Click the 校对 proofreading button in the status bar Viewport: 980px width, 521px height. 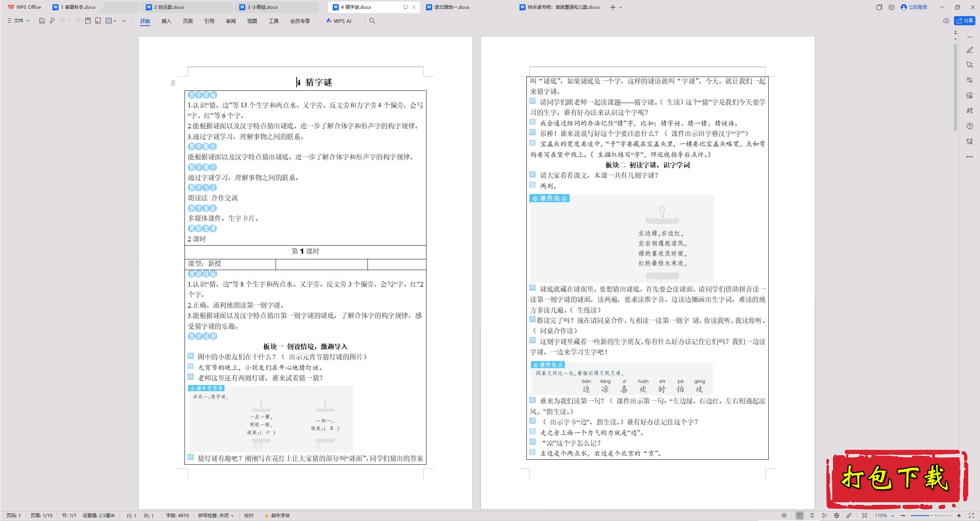249,516
